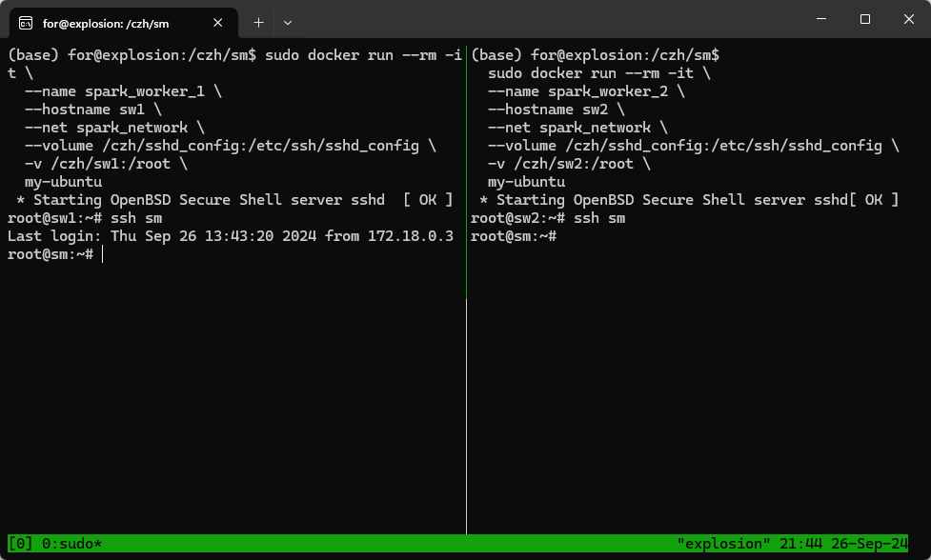This screenshot has height=560, width=931.
Task: Close the terminal window
Action: [908, 19]
